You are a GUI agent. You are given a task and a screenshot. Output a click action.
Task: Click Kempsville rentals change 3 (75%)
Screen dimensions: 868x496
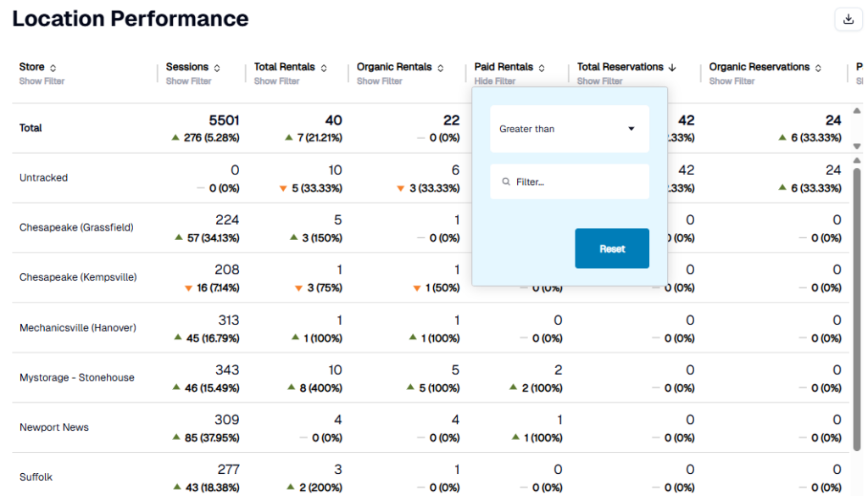[319, 288]
